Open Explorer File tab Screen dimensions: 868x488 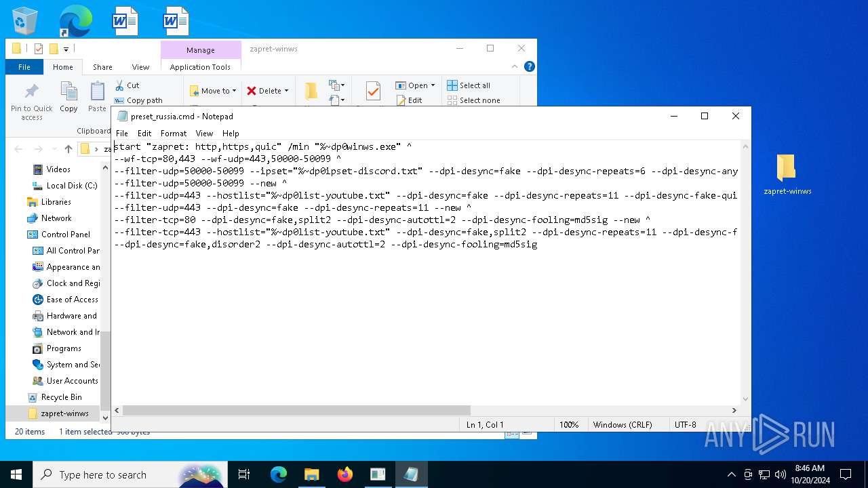pyautogui.click(x=24, y=67)
